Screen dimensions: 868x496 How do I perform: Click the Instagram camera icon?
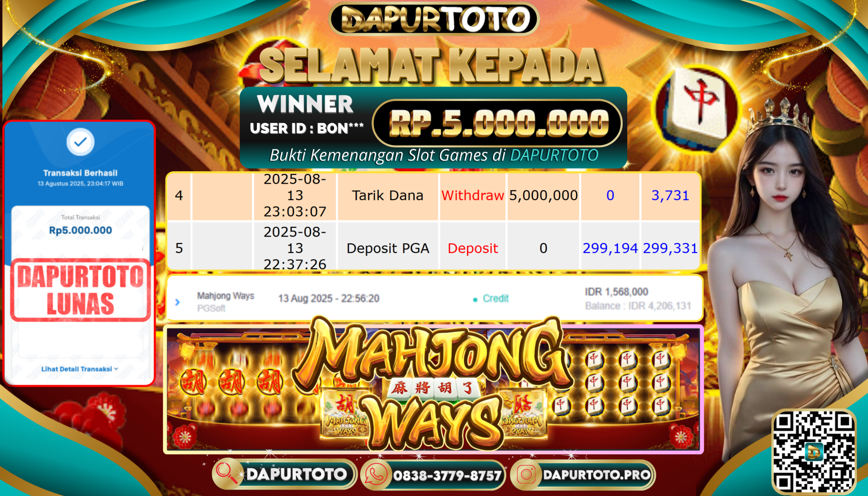pos(526,475)
